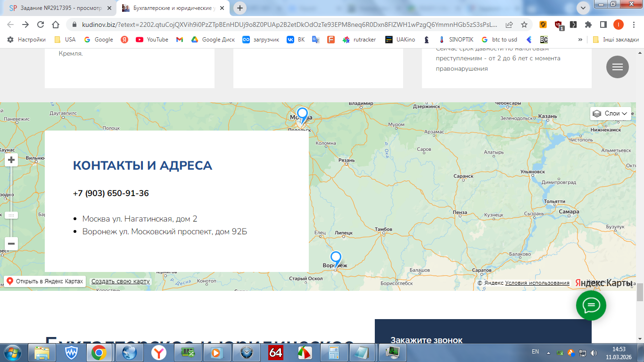This screenshot has width=644, height=362.
Task: Open the YouTube bookmark
Action: 152,40
